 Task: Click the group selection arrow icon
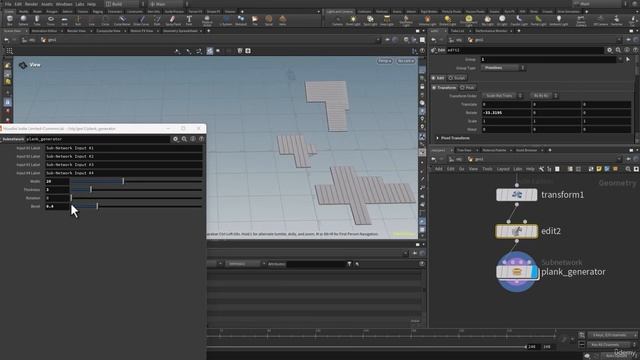coord(628,60)
